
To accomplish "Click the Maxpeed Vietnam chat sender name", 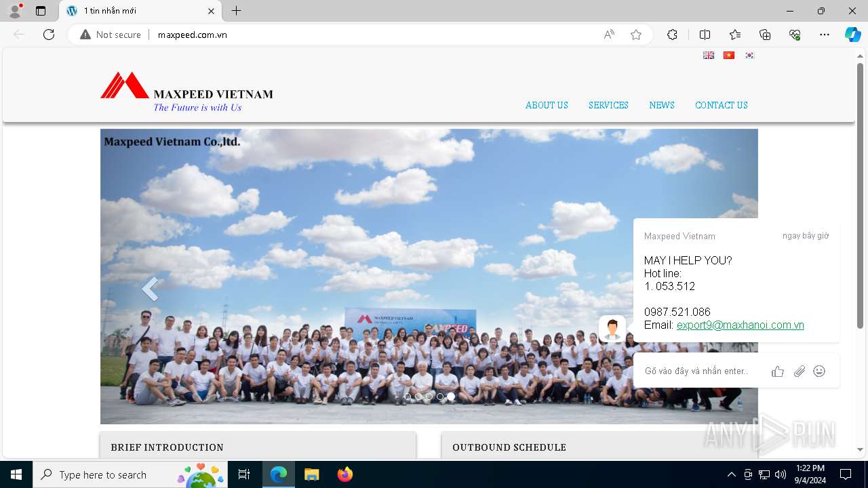I will [x=679, y=237].
